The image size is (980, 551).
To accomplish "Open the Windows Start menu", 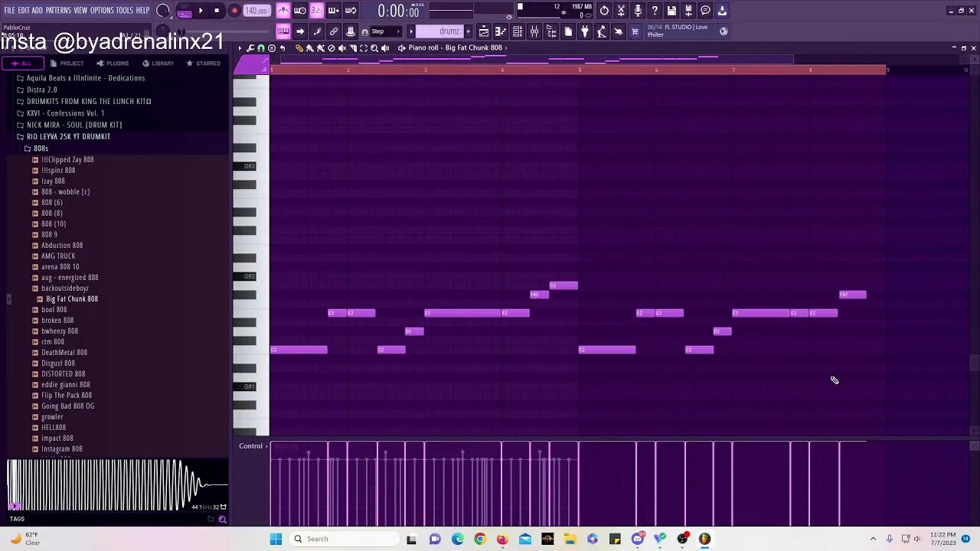I will 276,539.
